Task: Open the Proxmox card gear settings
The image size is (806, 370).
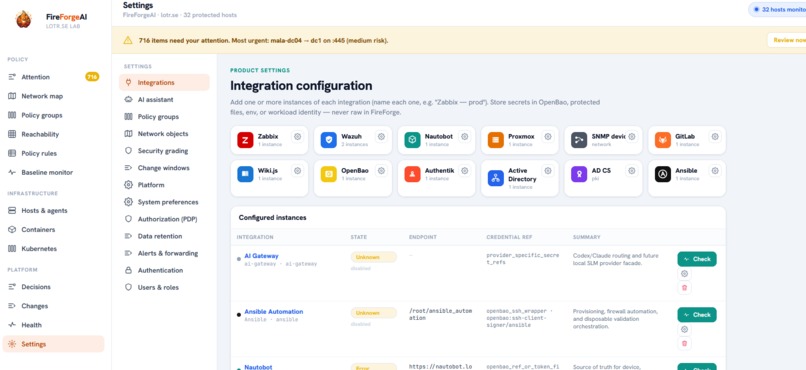Action: coord(548,137)
